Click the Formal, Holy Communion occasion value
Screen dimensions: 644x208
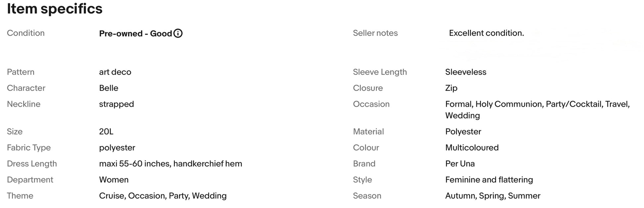537,110
